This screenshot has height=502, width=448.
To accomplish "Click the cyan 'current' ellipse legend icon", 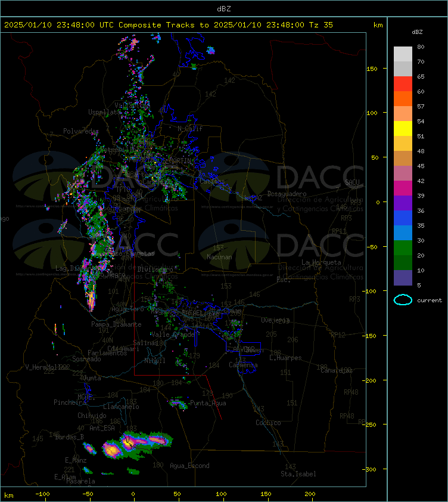I will pyautogui.click(x=403, y=300).
